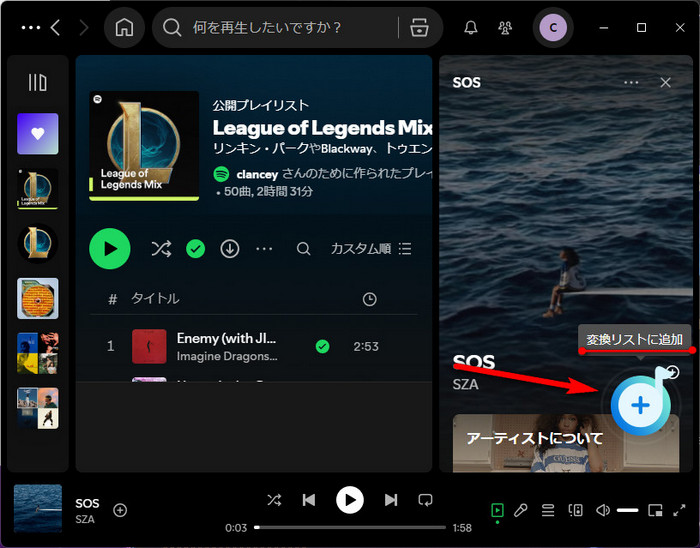Click the search field 何を再生したいですか?

pyautogui.click(x=268, y=28)
